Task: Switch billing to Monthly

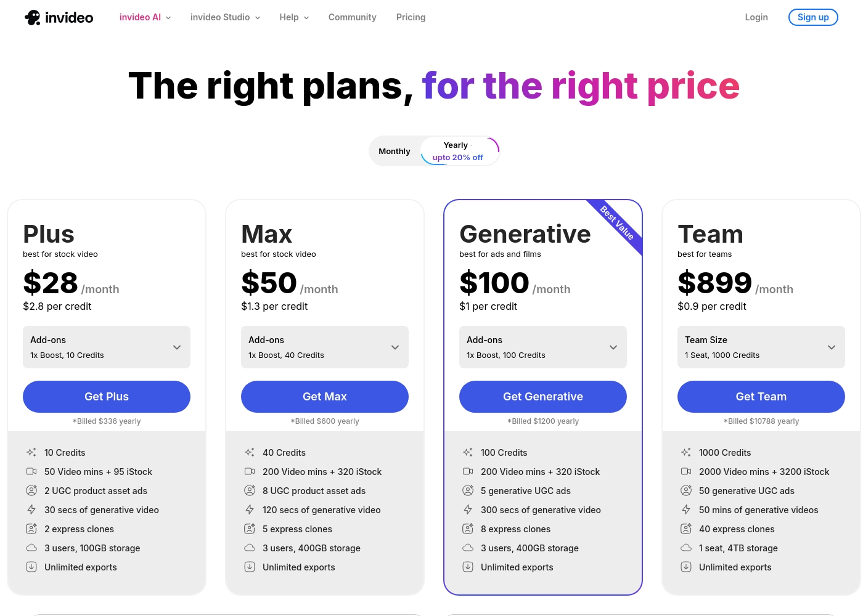Action: [x=395, y=152]
